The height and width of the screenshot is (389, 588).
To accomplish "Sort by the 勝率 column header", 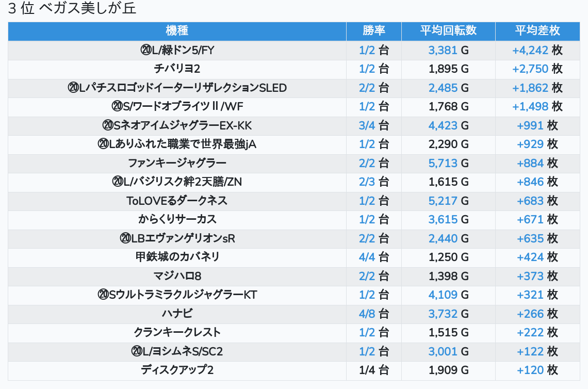I will [x=374, y=31].
